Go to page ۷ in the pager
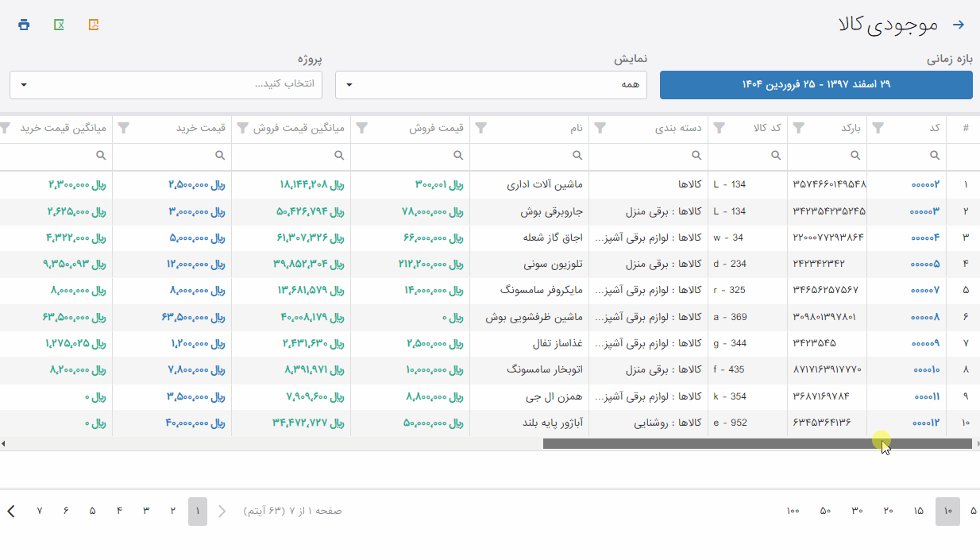This screenshot has height=560, width=980. (40, 511)
